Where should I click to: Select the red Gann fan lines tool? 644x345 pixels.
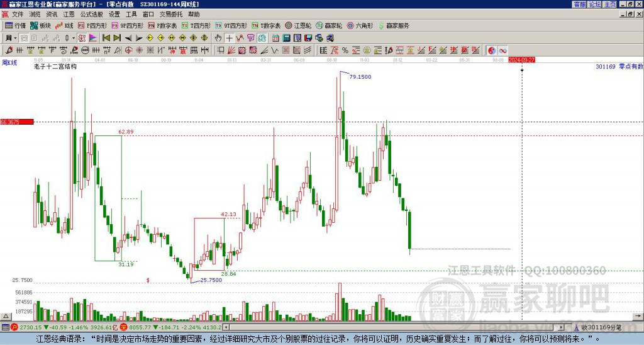point(231,50)
